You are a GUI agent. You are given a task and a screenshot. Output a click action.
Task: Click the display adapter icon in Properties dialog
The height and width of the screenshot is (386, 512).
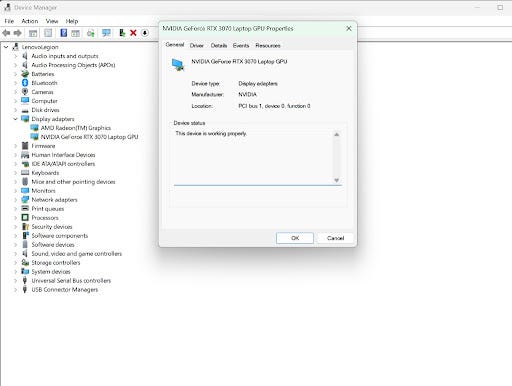point(178,64)
